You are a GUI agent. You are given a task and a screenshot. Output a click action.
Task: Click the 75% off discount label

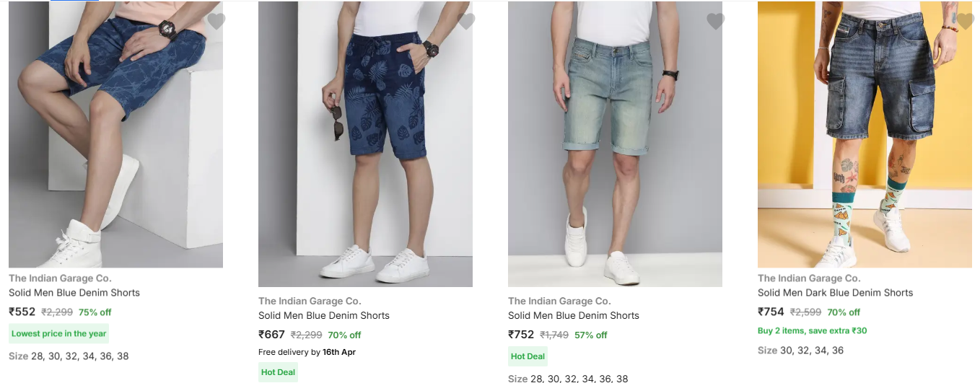coord(95,312)
